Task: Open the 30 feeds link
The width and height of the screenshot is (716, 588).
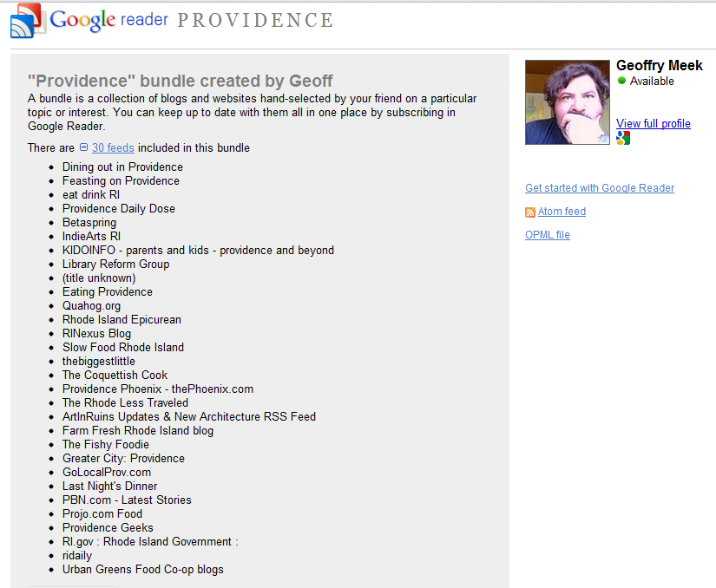Action: [x=113, y=148]
